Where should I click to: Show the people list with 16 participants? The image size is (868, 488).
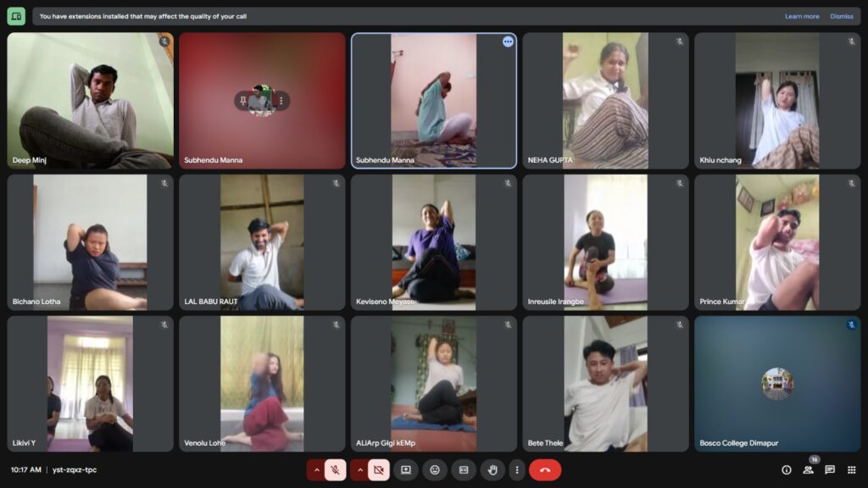pyautogui.click(x=808, y=469)
